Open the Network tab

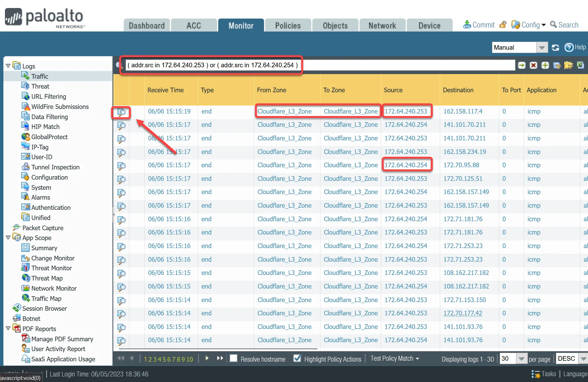click(x=382, y=25)
